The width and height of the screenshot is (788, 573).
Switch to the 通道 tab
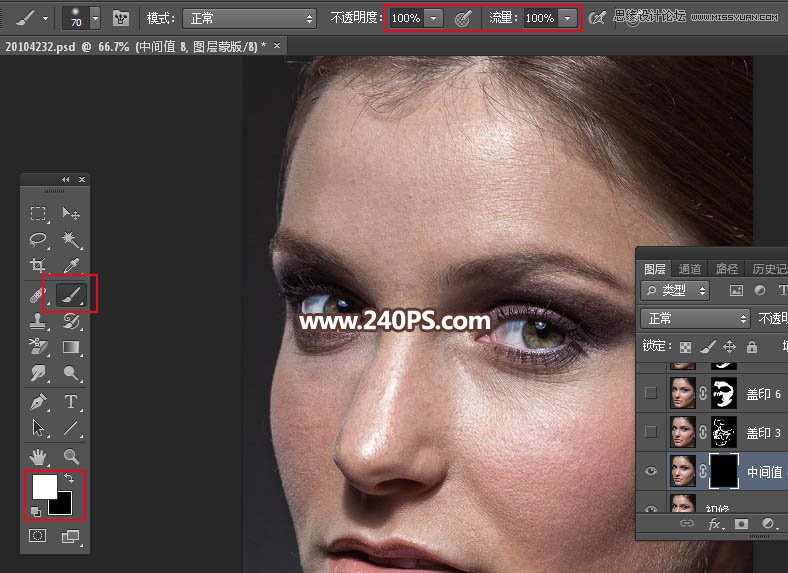(690, 269)
